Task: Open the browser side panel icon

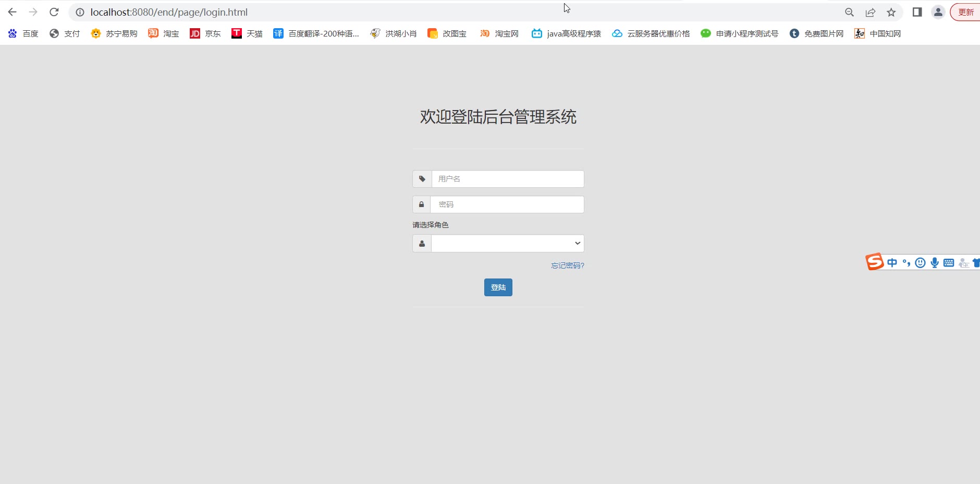Action: pos(917,12)
